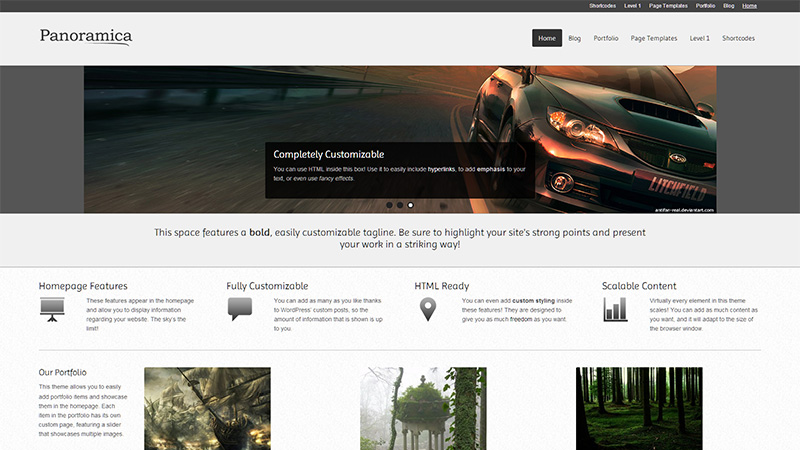Open the foggy pavilion portfolio thumbnail
800x450 pixels.
(423, 408)
